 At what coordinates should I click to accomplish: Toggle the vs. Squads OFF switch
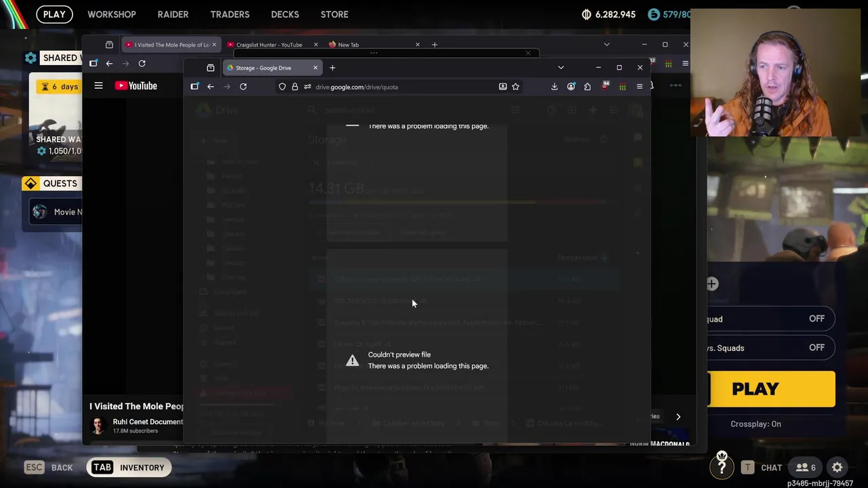coord(816,348)
